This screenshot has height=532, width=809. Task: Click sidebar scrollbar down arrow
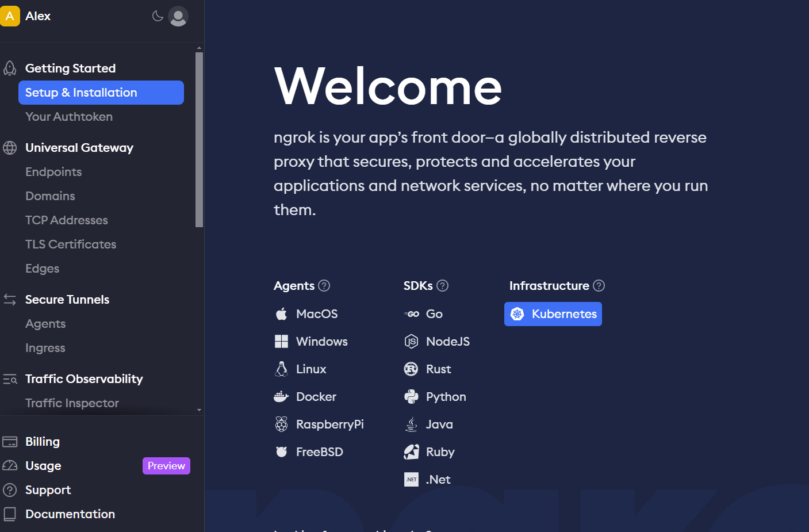tap(199, 410)
